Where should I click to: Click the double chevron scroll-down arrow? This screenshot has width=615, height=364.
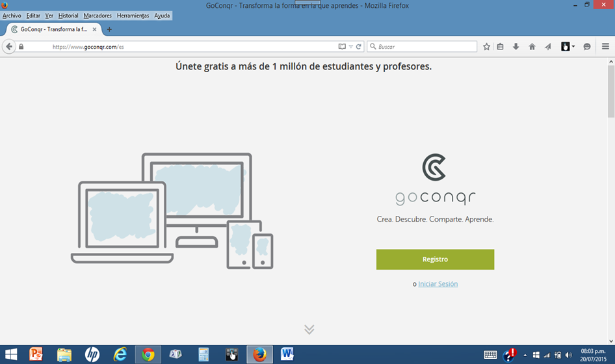(x=309, y=330)
